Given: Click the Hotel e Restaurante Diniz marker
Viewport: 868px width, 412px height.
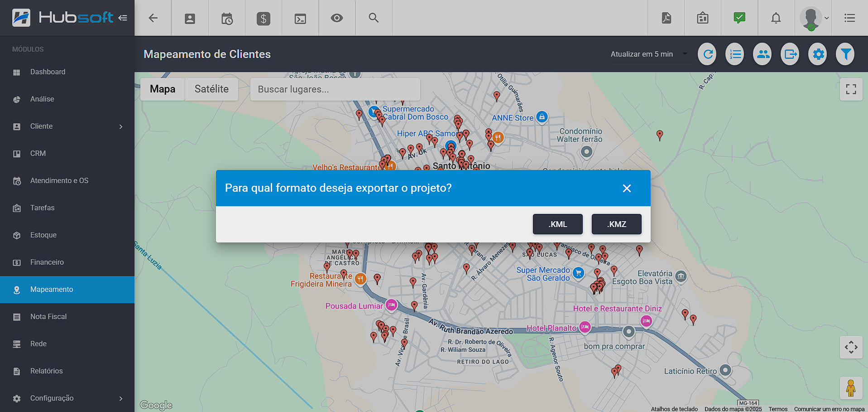Looking at the screenshot, I should click(646, 321).
